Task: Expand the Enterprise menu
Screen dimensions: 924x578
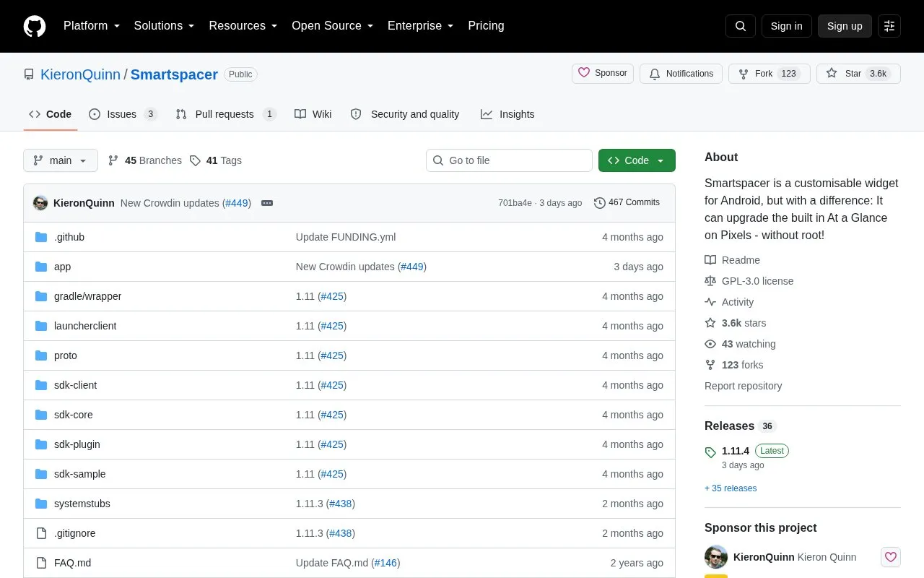Action: pyautogui.click(x=421, y=26)
